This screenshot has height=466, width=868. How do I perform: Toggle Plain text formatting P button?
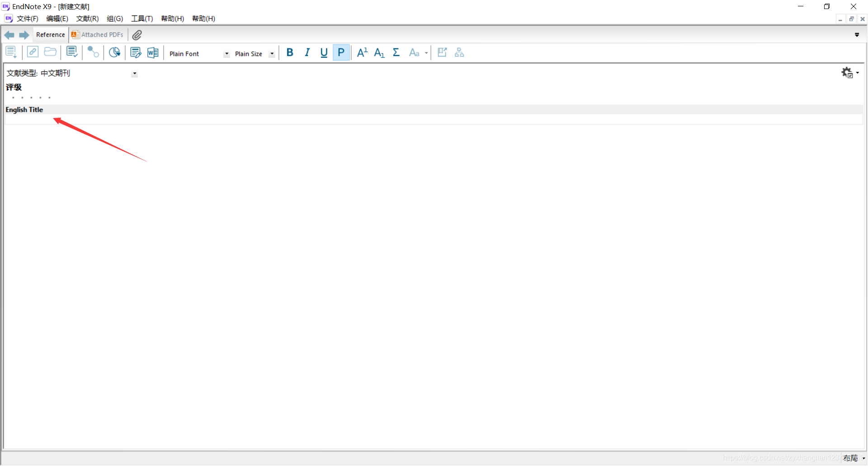coord(341,52)
